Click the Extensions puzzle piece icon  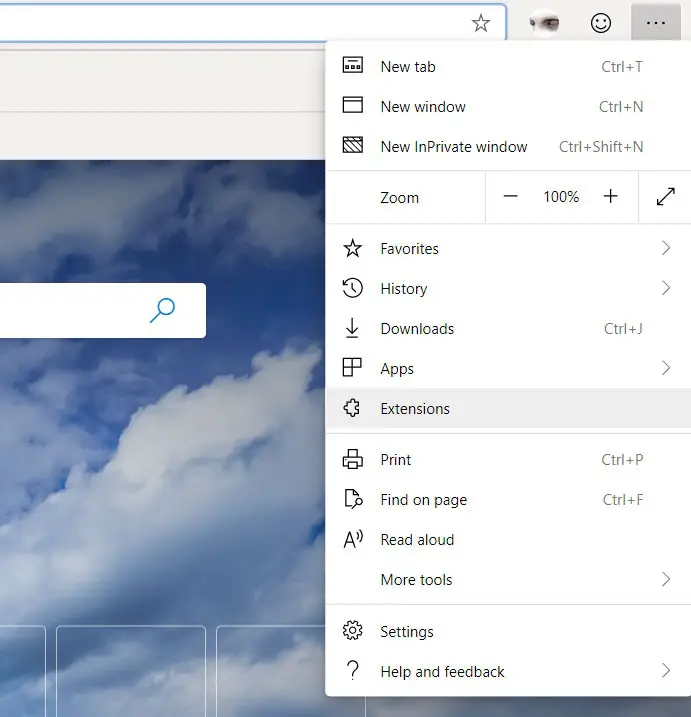[x=352, y=408]
